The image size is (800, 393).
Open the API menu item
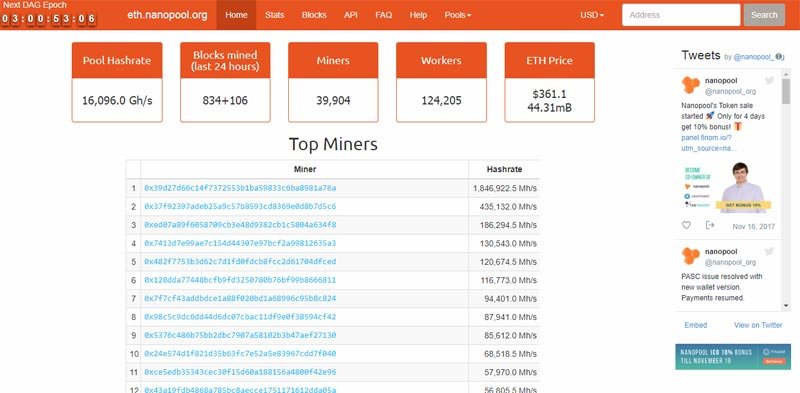coord(351,15)
